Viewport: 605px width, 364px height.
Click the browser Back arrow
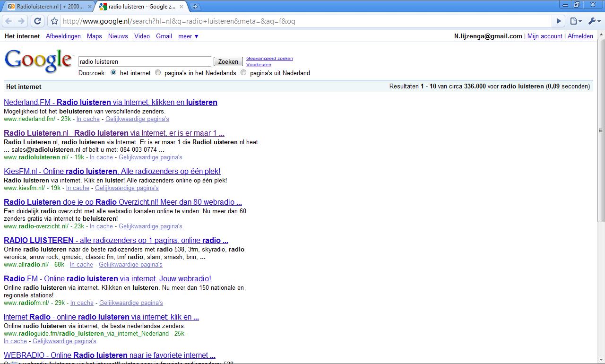tap(9, 21)
